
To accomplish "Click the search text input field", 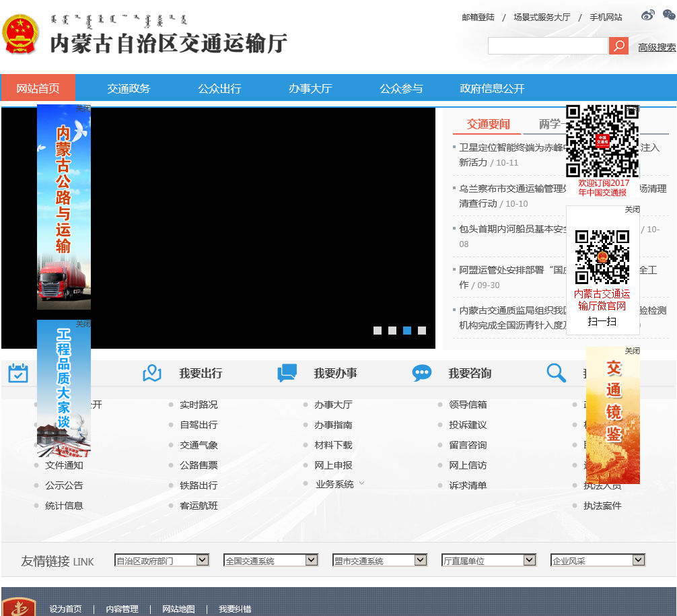I will coord(548,46).
